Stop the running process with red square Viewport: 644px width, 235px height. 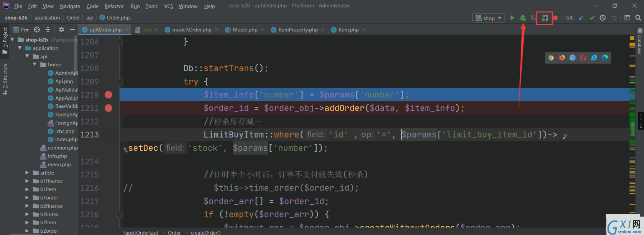tap(555, 18)
